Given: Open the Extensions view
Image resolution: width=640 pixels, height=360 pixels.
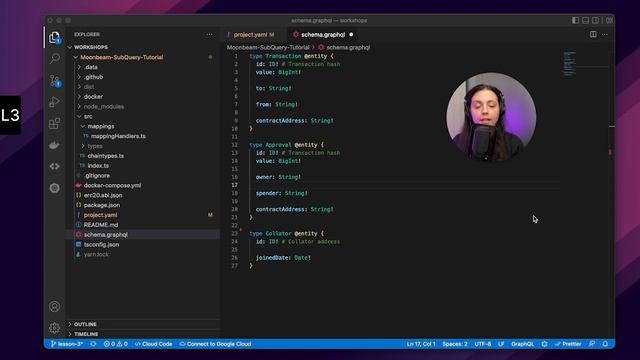Looking at the screenshot, I should coord(54,123).
